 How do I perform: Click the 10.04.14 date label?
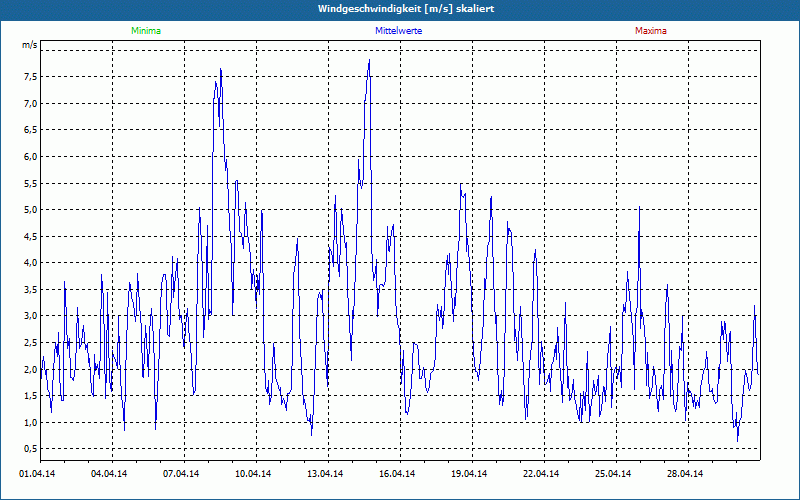click(x=253, y=474)
